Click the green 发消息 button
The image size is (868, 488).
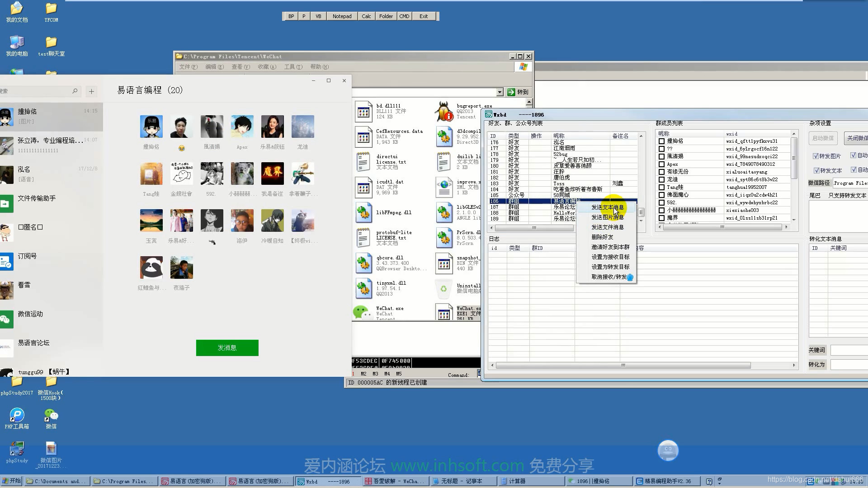tap(227, 348)
